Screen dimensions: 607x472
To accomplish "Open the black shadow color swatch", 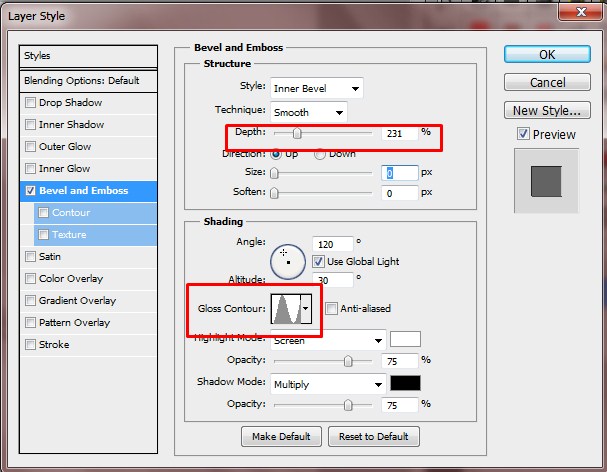I will [405, 383].
